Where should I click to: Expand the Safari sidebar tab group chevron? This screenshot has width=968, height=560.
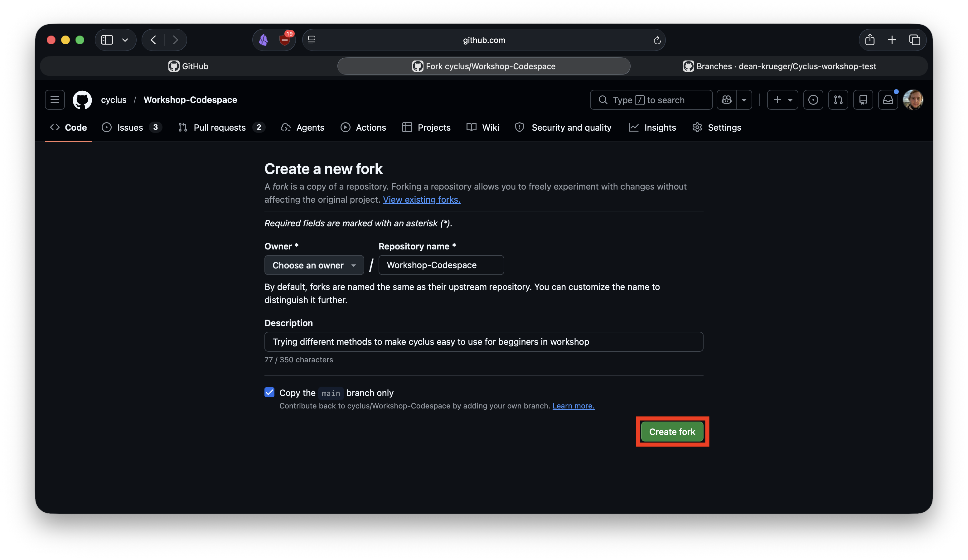(125, 40)
